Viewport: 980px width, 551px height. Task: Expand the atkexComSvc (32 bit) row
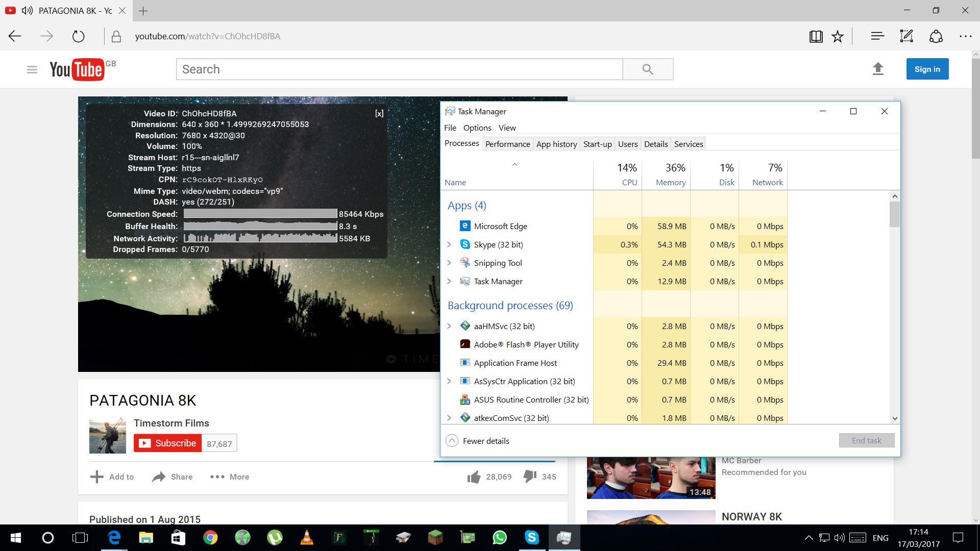(x=449, y=418)
